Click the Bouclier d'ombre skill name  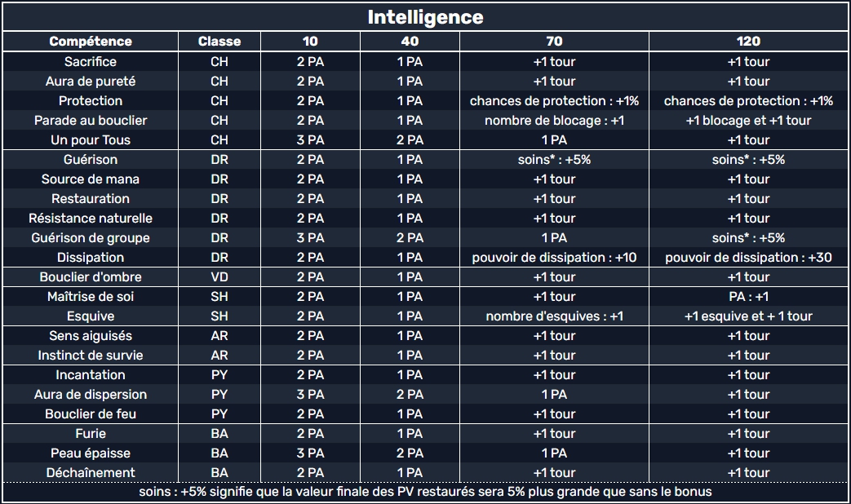coord(91,277)
